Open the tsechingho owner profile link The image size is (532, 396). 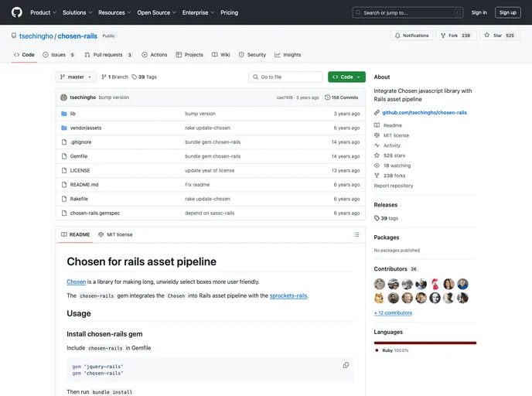[36, 36]
